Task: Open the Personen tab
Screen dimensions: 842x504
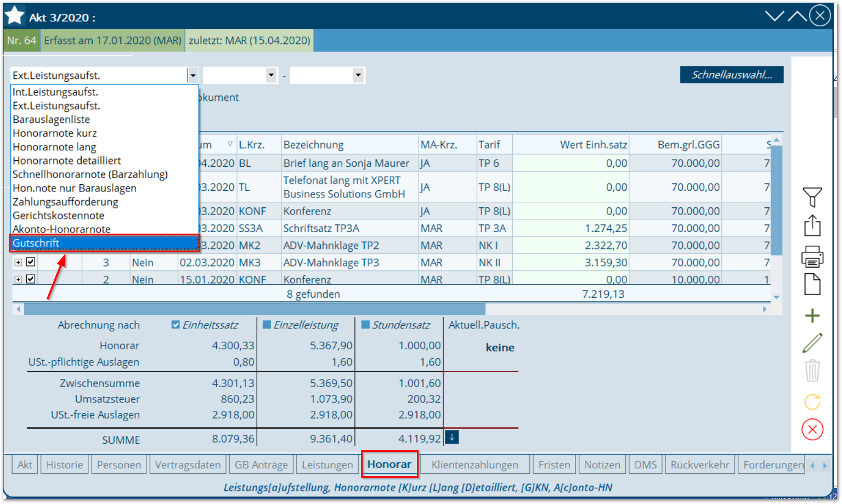Action: point(119,465)
